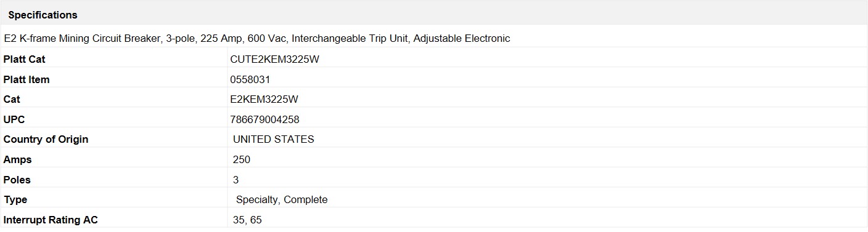
Task: Select the product description text line
Action: coord(257,38)
